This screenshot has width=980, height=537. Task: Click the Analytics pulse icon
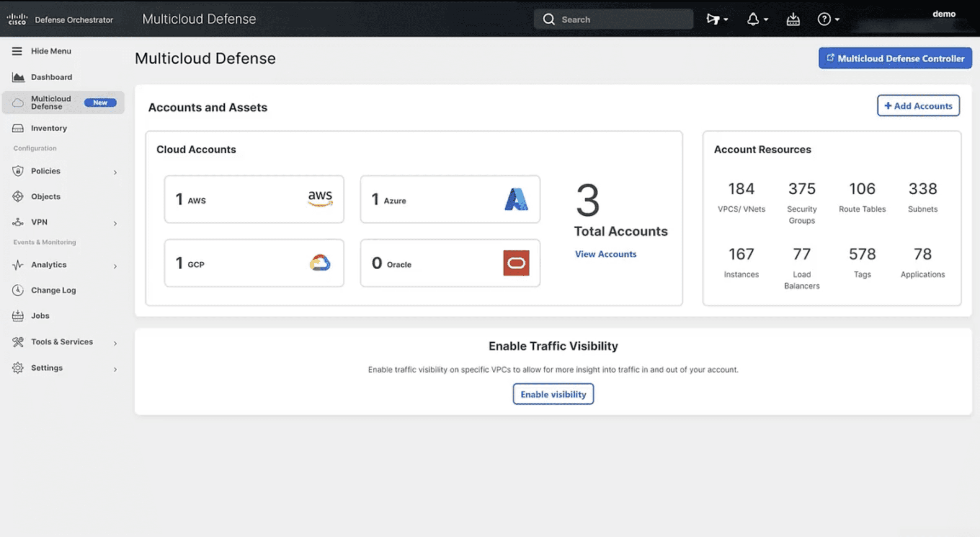coord(18,265)
